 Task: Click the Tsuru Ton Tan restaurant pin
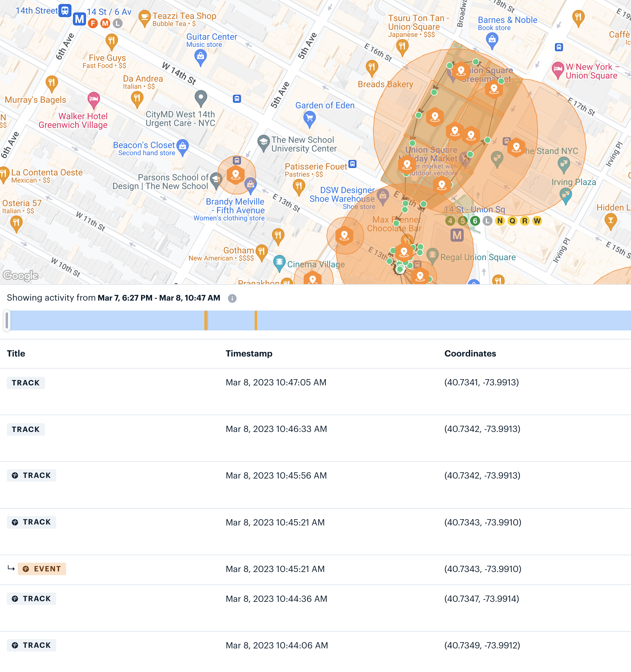click(x=402, y=47)
